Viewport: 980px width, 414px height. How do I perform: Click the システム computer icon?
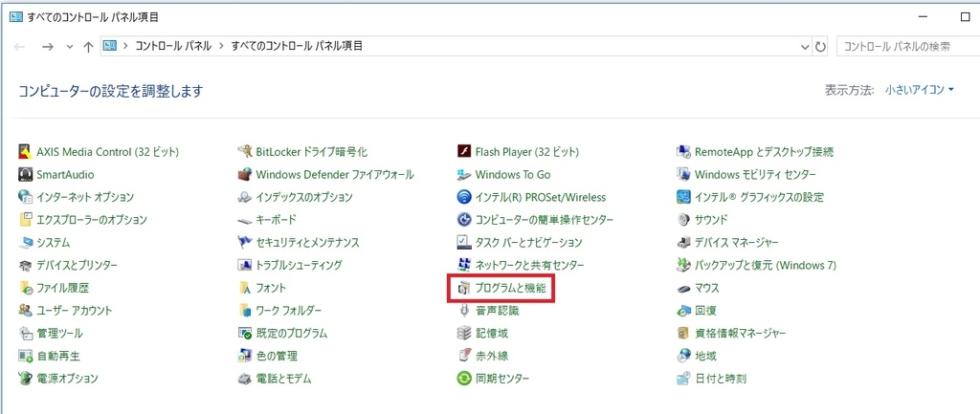tap(26, 242)
